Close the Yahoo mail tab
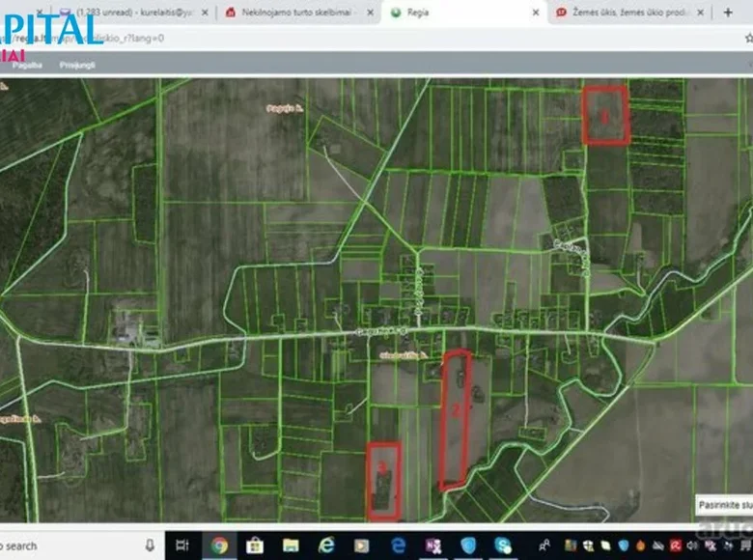 (205, 13)
